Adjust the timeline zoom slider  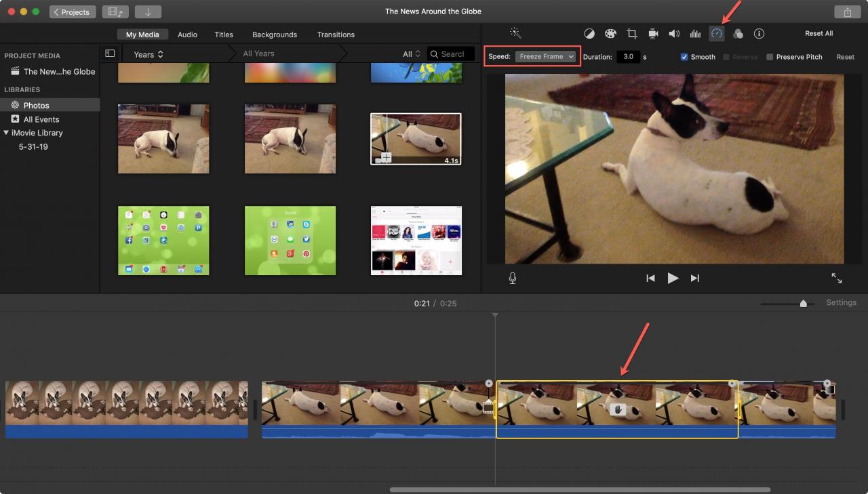(804, 304)
